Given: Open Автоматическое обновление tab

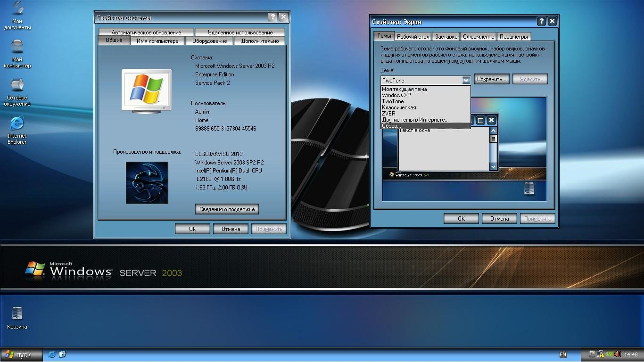Looking at the screenshot, I should pyautogui.click(x=146, y=33).
